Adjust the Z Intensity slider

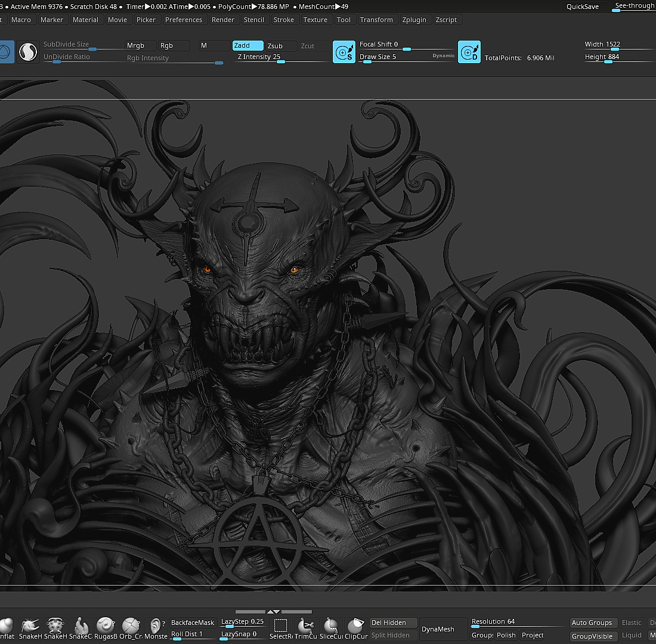pos(281,58)
